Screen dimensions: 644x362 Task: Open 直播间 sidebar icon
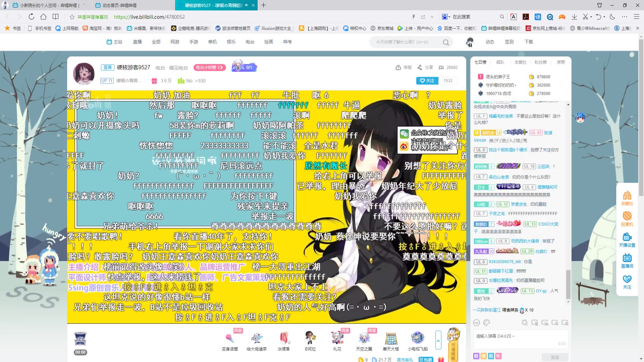point(627,261)
